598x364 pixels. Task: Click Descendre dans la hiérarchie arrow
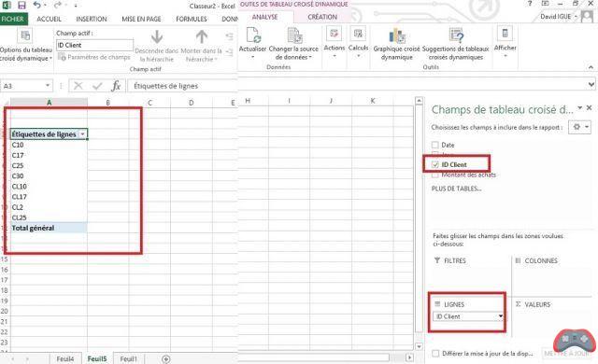(157, 37)
